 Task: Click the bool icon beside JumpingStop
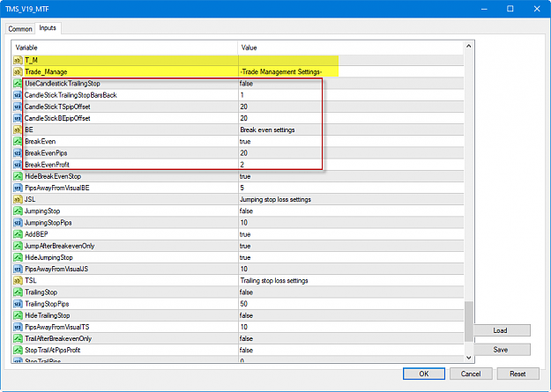pyautogui.click(x=18, y=211)
